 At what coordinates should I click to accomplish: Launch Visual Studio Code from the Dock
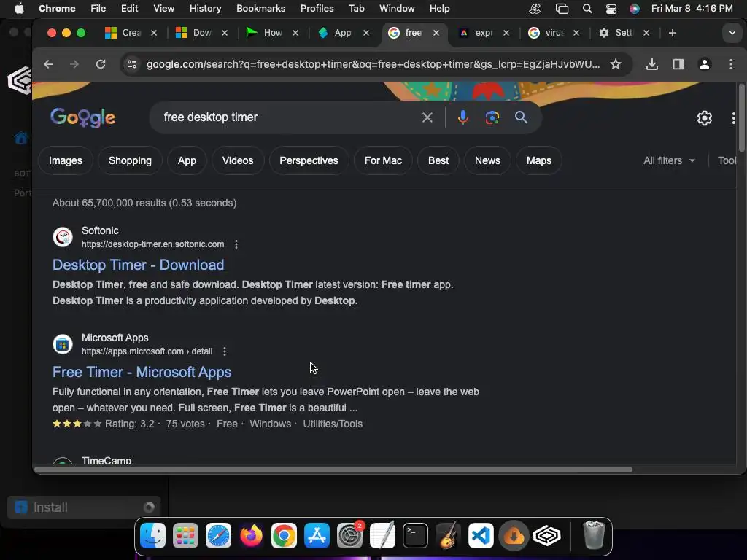coord(481,536)
